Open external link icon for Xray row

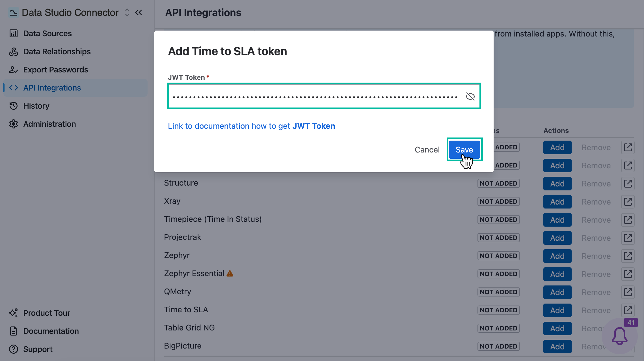(628, 202)
